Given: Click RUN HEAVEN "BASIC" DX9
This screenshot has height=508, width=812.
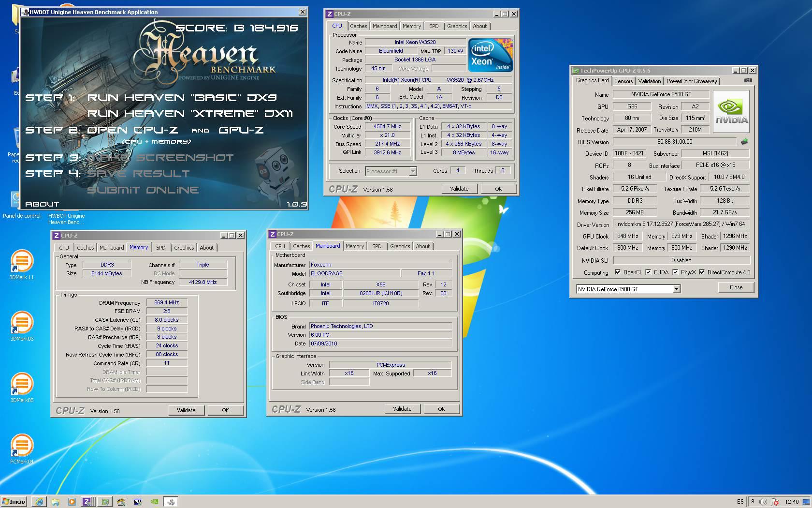Looking at the screenshot, I should [x=182, y=97].
